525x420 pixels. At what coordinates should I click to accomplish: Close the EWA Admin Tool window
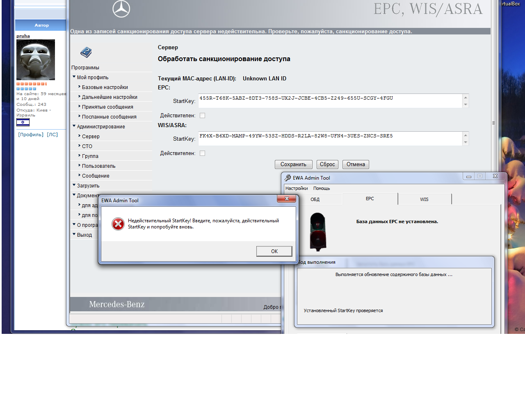pyautogui.click(x=495, y=176)
